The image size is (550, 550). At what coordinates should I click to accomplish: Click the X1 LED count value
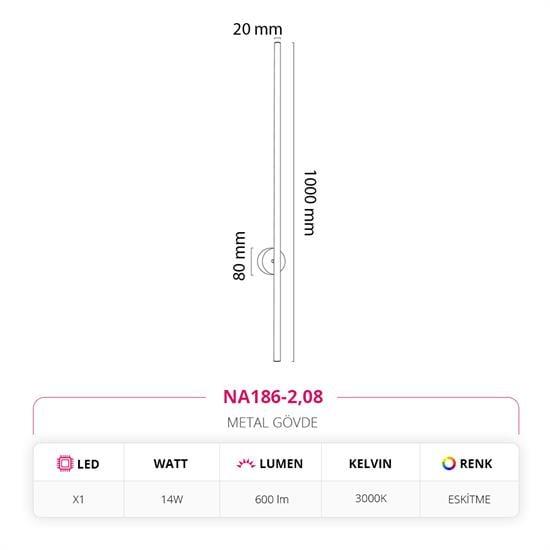point(78,499)
